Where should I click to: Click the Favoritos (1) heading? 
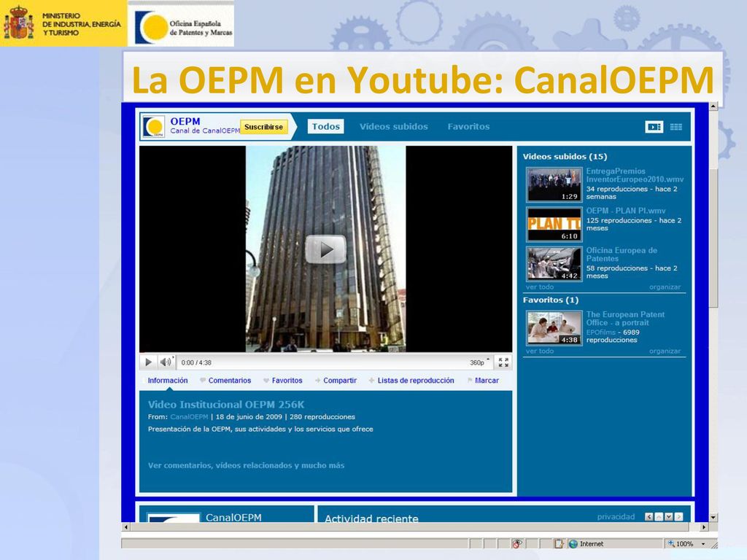tap(551, 300)
